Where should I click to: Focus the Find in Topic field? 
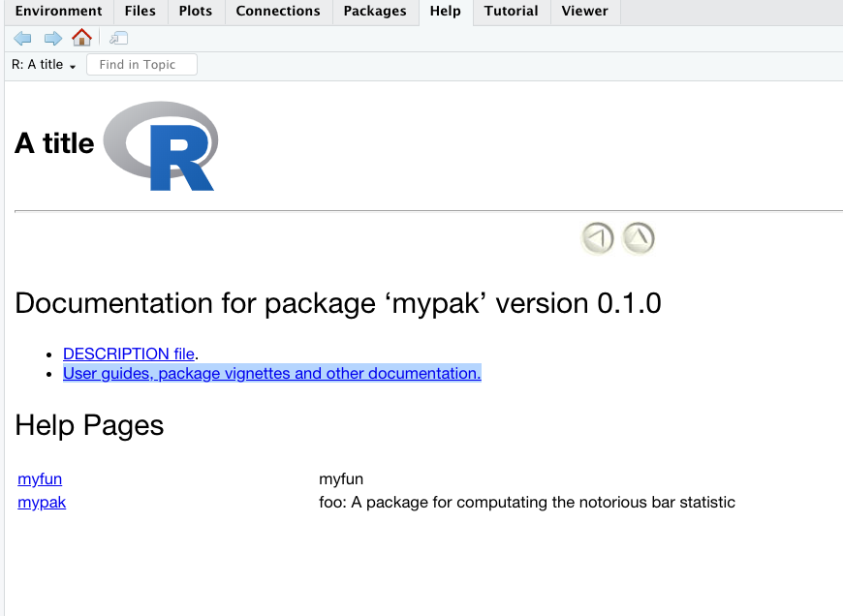coord(141,65)
